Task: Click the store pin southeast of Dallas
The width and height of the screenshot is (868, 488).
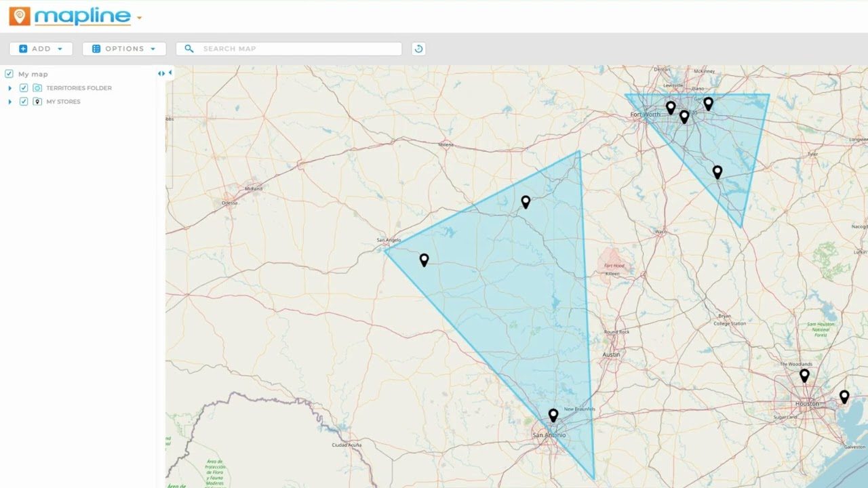Action: 717,171
